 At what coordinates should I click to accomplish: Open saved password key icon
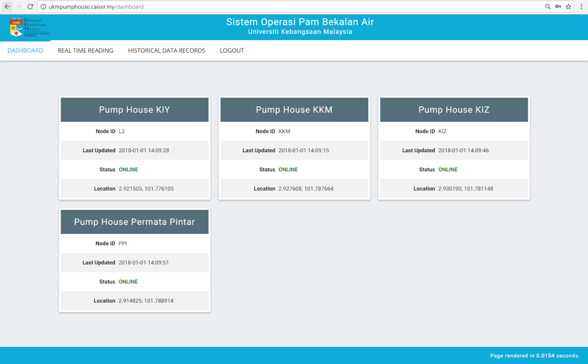[558, 7]
